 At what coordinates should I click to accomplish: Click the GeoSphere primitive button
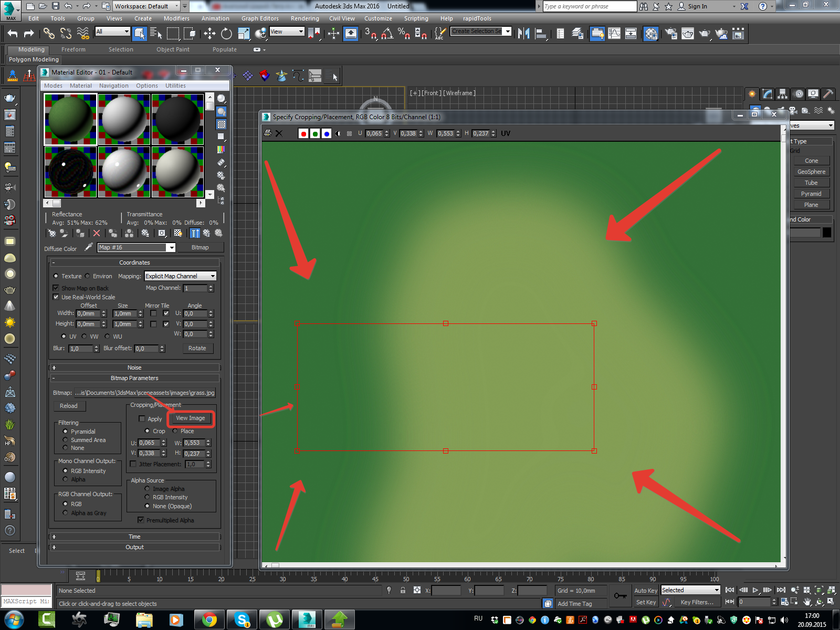pos(811,172)
